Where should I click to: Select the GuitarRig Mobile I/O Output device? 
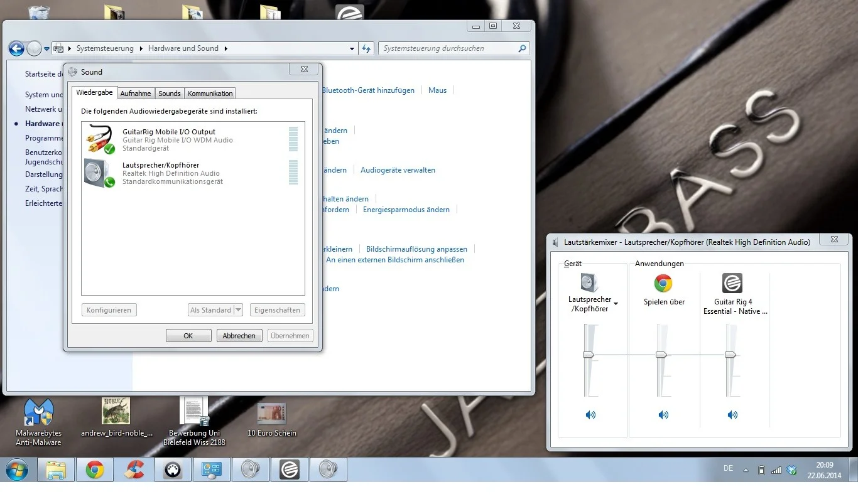point(168,139)
